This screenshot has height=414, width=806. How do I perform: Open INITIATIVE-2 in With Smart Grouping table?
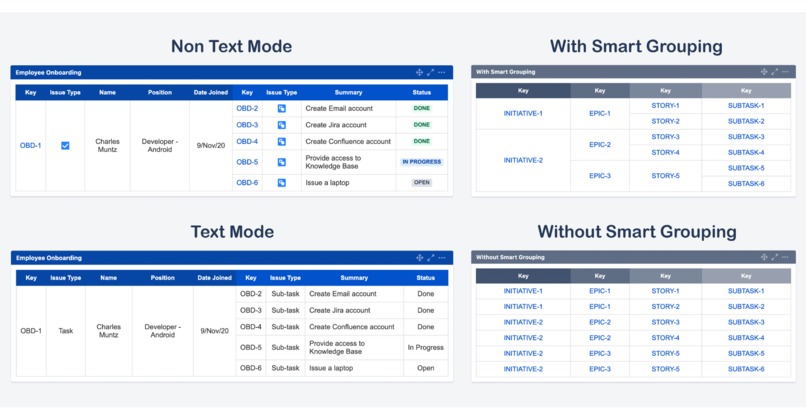point(523,160)
